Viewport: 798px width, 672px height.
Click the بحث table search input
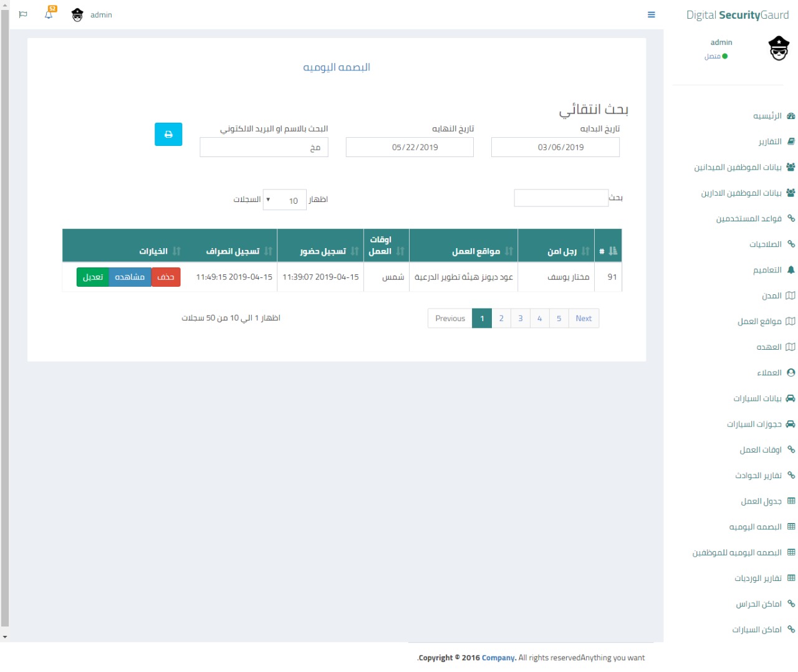pyautogui.click(x=560, y=198)
